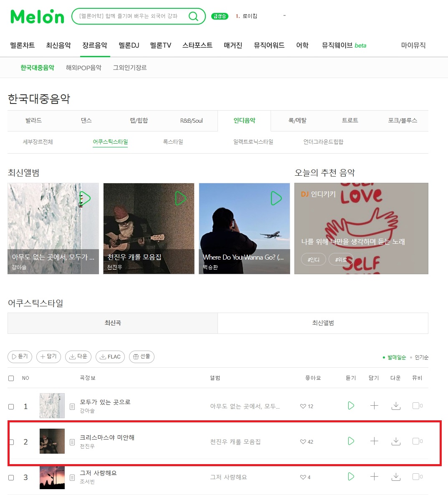Image resolution: width=448 pixels, height=495 pixels.
Task: Click the search magnifier icon
Action: tap(193, 16)
